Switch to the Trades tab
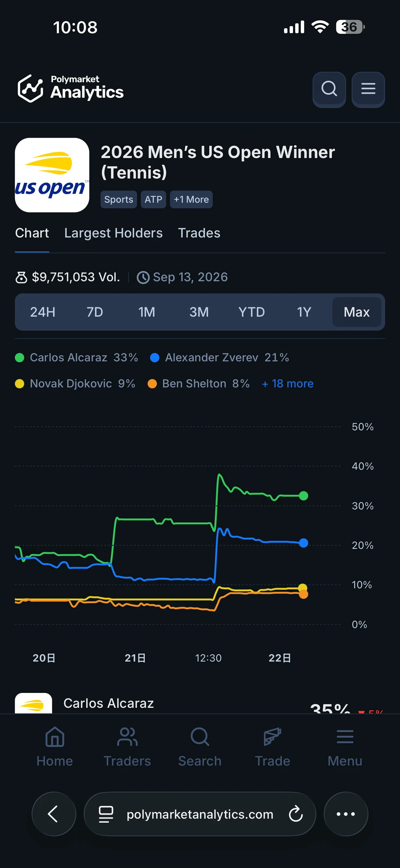The width and height of the screenshot is (400, 868). point(199,233)
